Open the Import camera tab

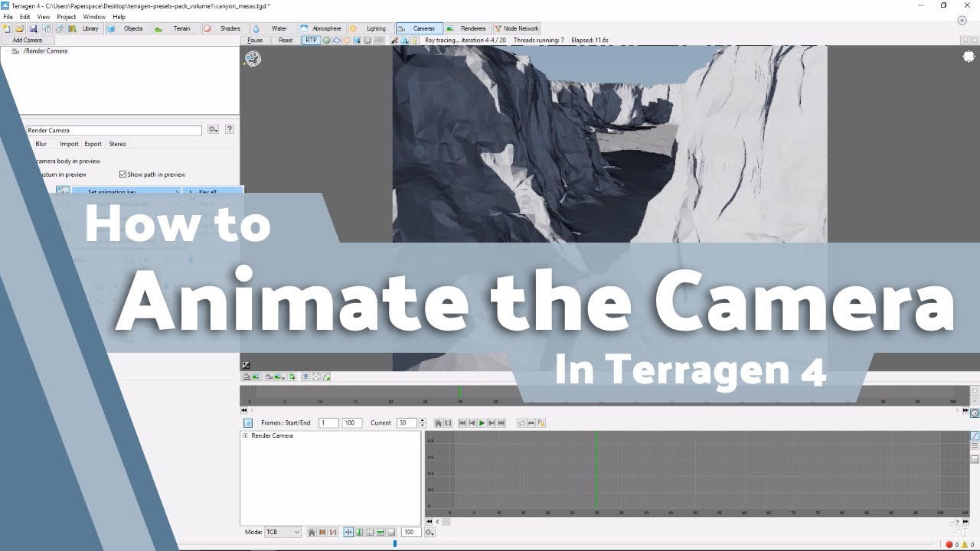[x=69, y=144]
